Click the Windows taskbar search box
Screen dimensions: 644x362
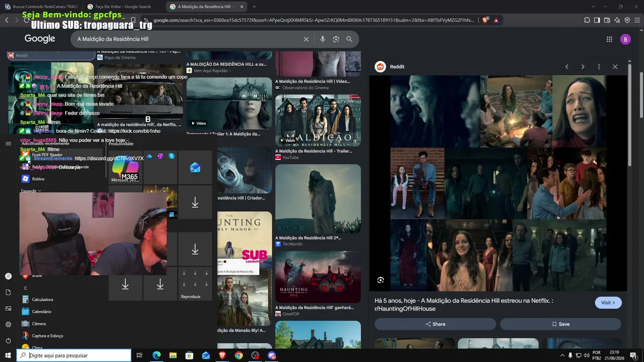pos(74,355)
